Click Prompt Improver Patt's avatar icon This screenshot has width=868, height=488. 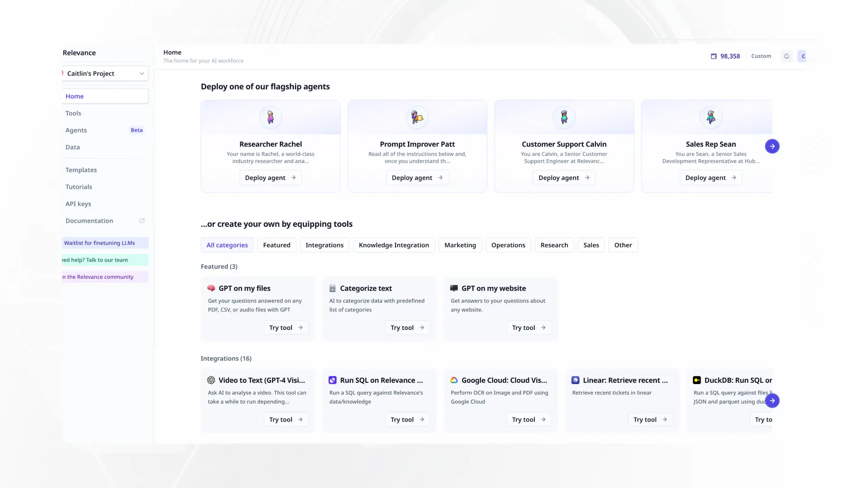point(417,117)
